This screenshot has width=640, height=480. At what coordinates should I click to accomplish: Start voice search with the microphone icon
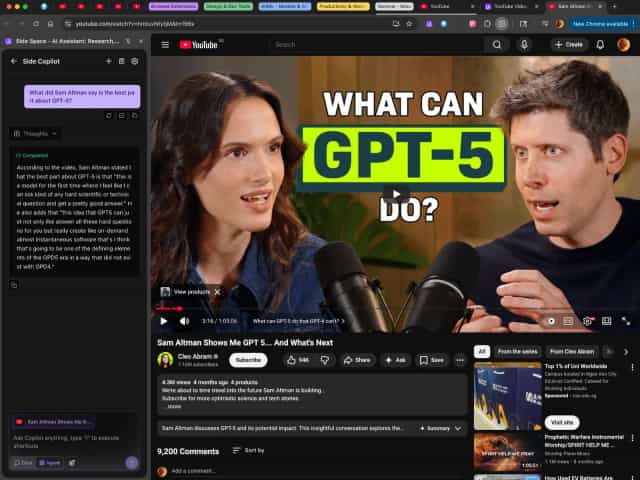524,44
